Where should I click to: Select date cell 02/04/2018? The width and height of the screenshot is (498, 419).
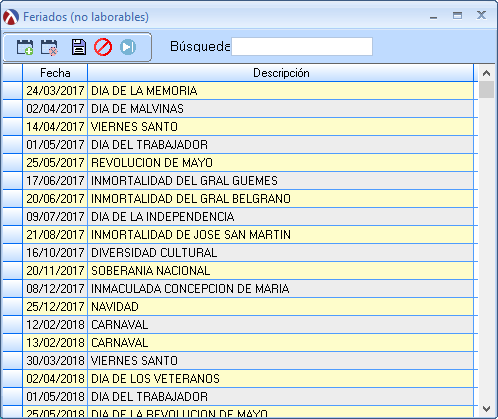[x=55, y=379]
